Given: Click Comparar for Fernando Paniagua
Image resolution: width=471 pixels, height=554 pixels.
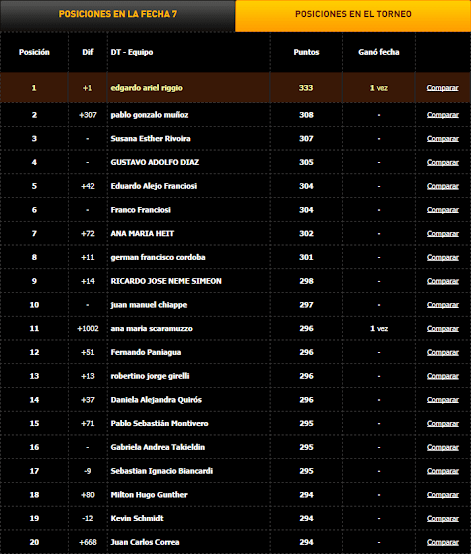Looking at the screenshot, I should tap(442, 352).
